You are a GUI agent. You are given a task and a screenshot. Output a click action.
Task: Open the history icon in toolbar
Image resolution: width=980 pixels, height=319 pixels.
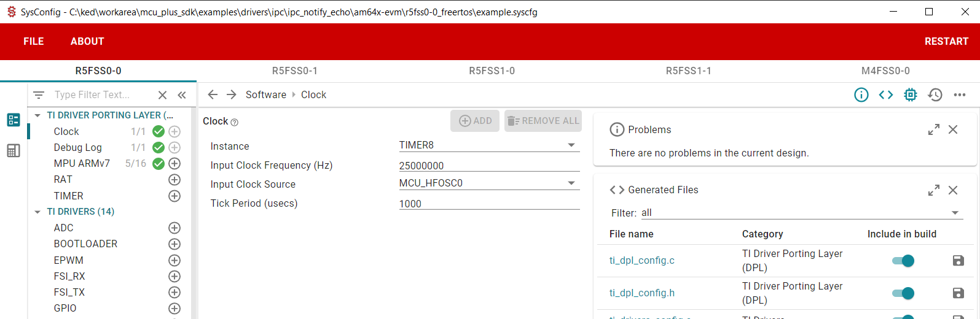(935, 94)
